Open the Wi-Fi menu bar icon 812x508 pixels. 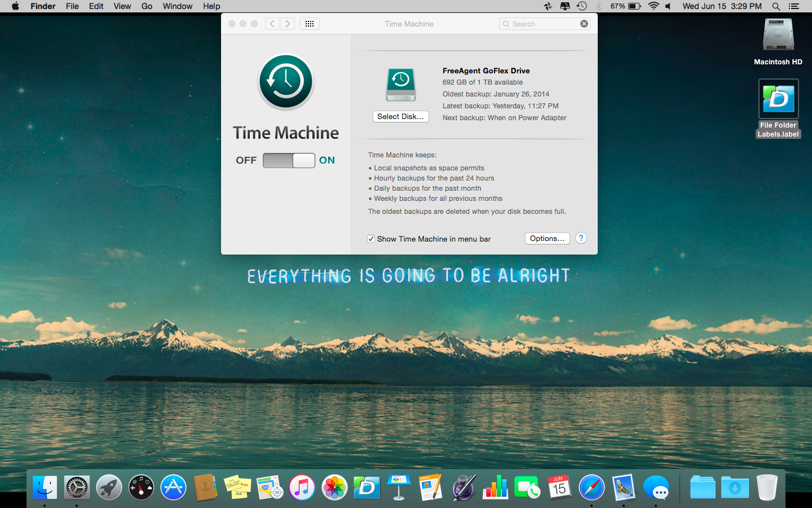click(654, 6)
